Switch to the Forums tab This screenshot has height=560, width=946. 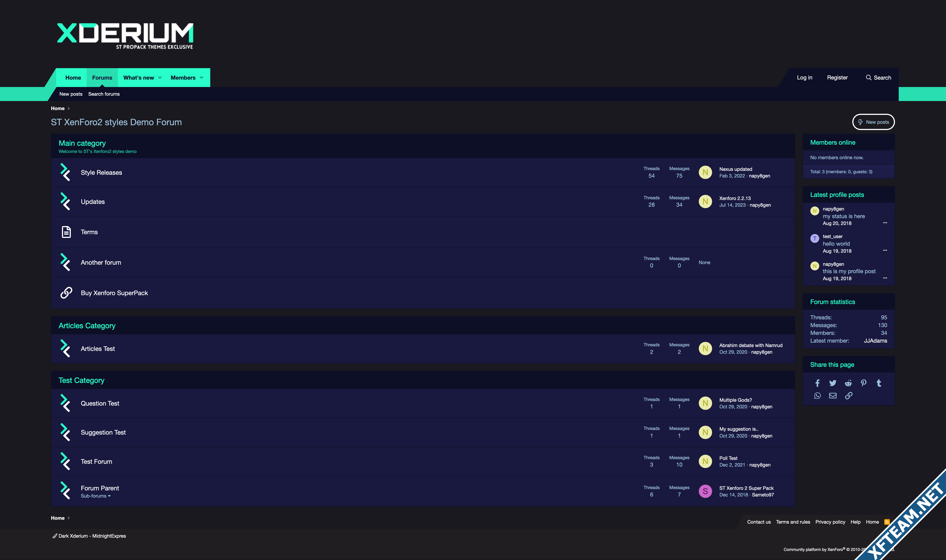pos(102,78)
